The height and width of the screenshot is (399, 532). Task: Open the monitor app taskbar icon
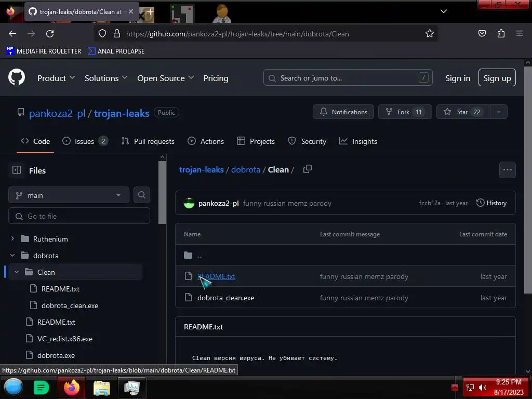tap(132, 388)
